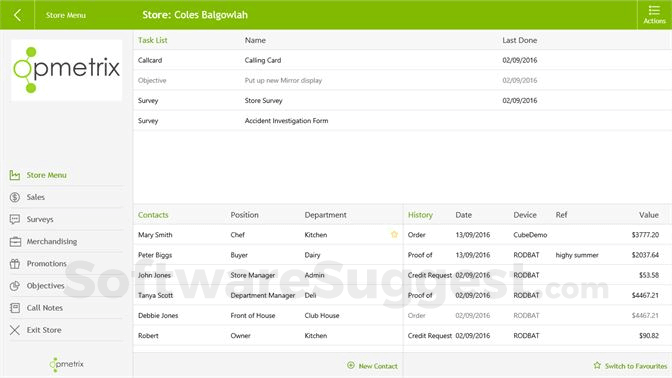Image resolution: width=672 pixels, height=378 pixels.
Task: Open the Credit Request valued $53.58
Action: 537,275
